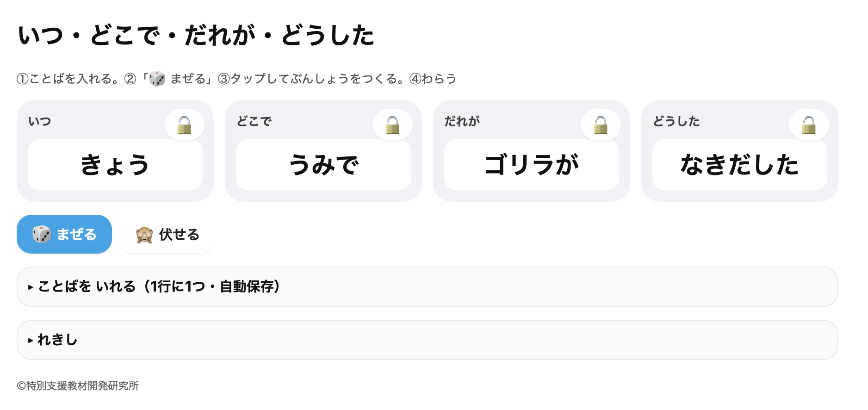The image size is (868, 410).
Task: Click the triangle beside れきし
Action: (x=31, y=341)
